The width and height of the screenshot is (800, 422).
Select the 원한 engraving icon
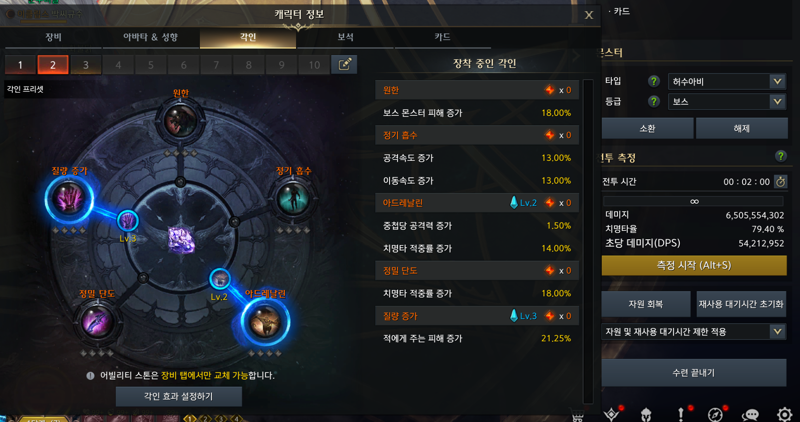[x=180, y=120]
